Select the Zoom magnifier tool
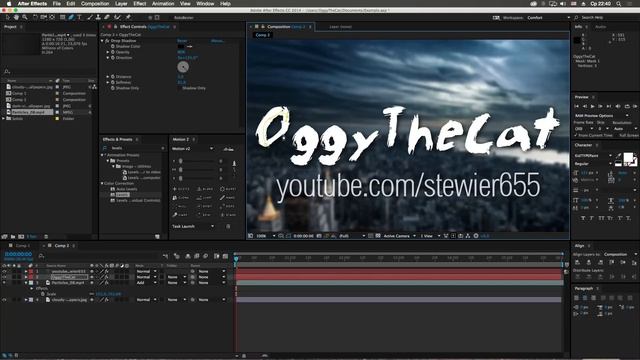 (x=25, y=18)
